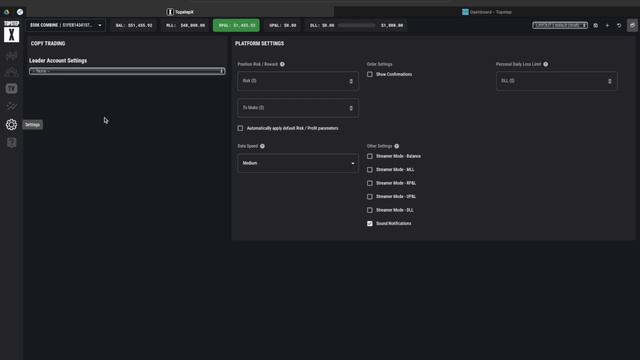The image size is (640, 360).
Task: Click the small square icon beside layout selector
Action: pos(596,25)
